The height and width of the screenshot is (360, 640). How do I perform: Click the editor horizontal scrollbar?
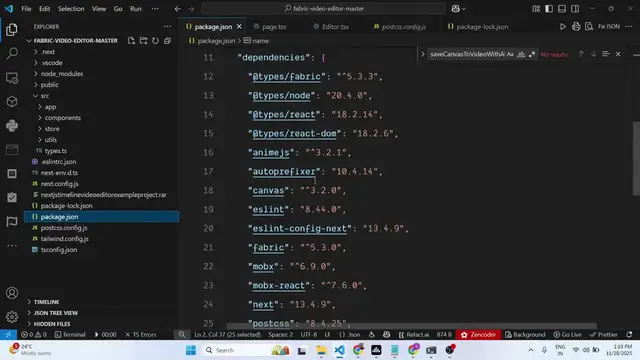click(x=411, y=326)
